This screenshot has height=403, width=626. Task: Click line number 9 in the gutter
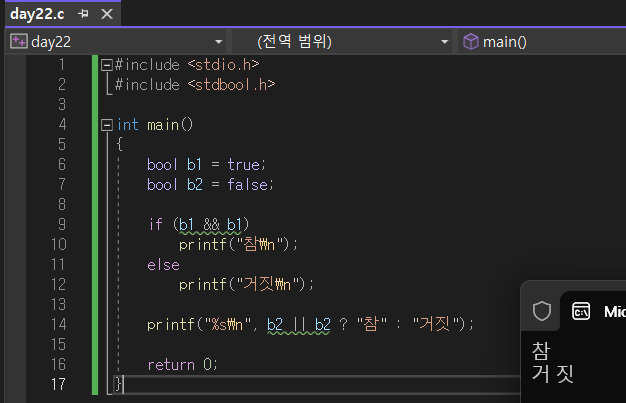tap(62, 224)
